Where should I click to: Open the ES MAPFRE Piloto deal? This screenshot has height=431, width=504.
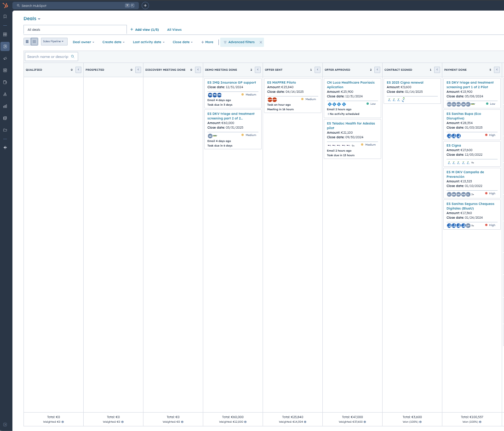pos(281,83)
